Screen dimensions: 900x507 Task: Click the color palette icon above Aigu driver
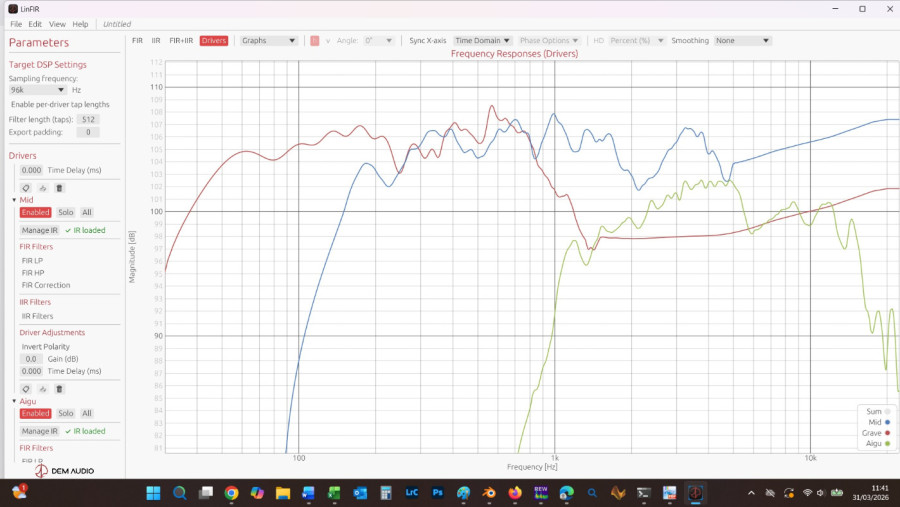click(x=43, y=389)
